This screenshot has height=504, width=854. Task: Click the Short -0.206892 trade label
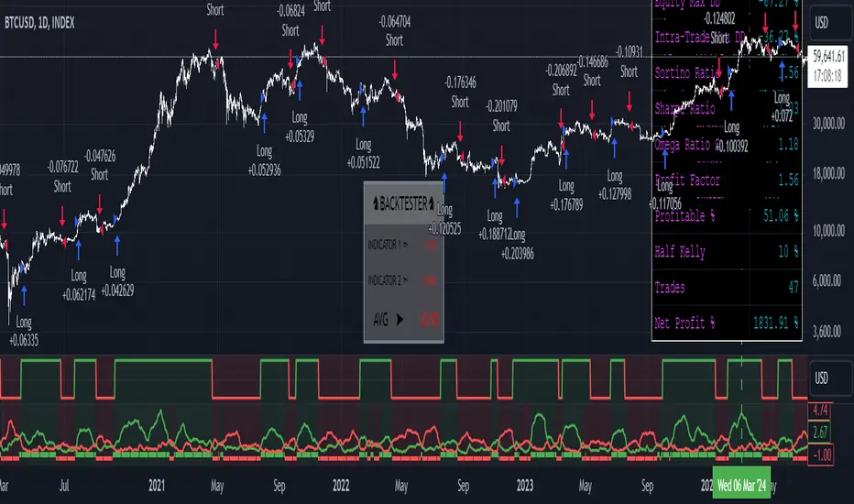click(561, 80)
